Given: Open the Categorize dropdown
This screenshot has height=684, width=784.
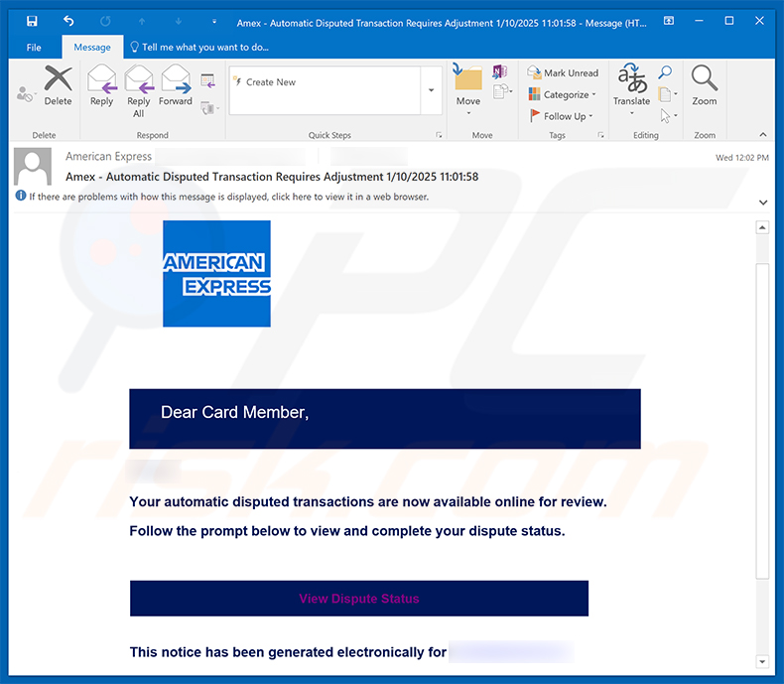Looking at the screenshot, I should pos(563,94).
